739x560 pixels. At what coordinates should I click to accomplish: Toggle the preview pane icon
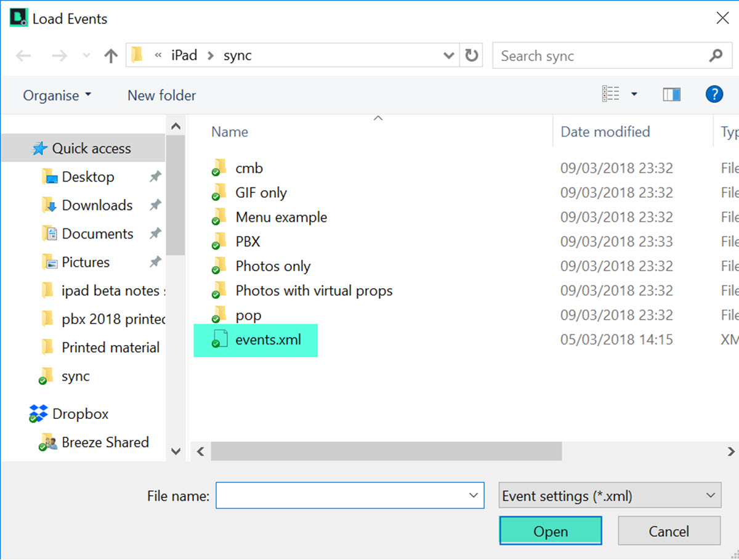(x=671, y=94)
